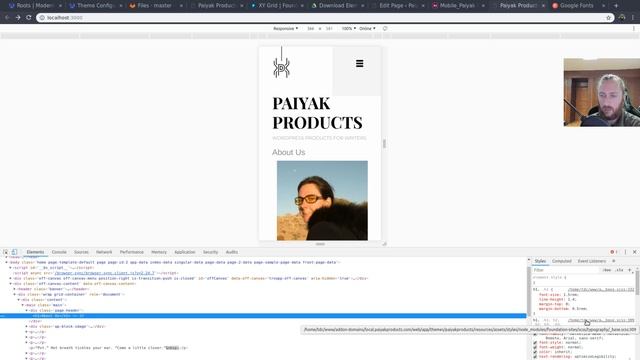Viewport: 640px width, 360px height.
Task: Close the Files master tab
Action: 181,6
